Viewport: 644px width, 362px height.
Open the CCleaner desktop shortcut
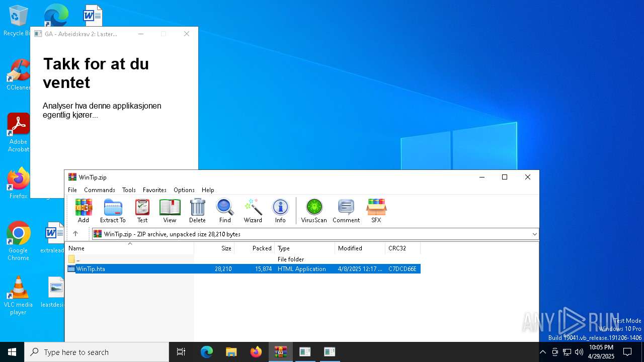tap(18, 74)
